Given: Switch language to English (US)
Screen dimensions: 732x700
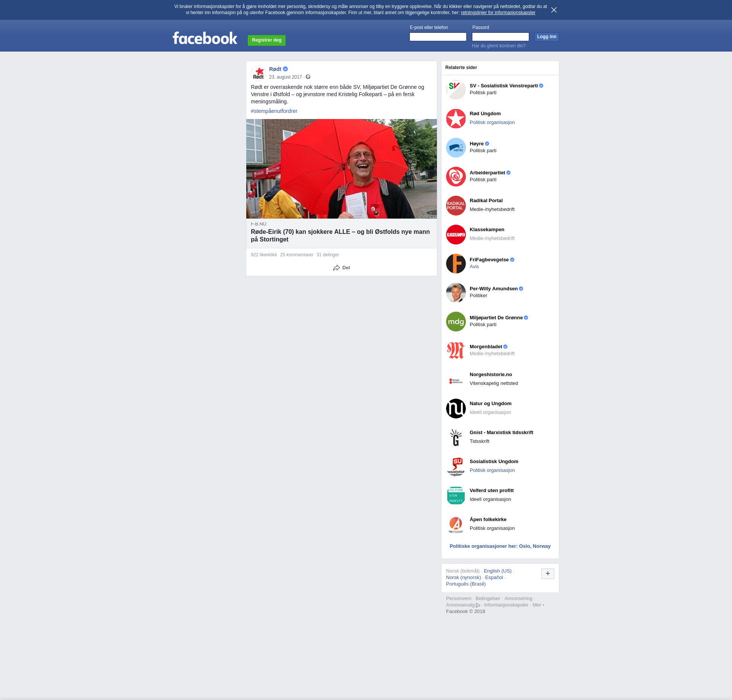Looking at the screenshot, I should (x=497, y=571).
